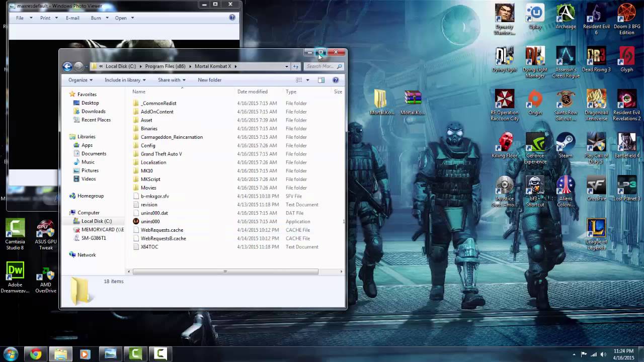The width and height of the screenshot is (644, 362).
Task: Launch Killing Floor desktop icon
Action: (x=504, y=145)
